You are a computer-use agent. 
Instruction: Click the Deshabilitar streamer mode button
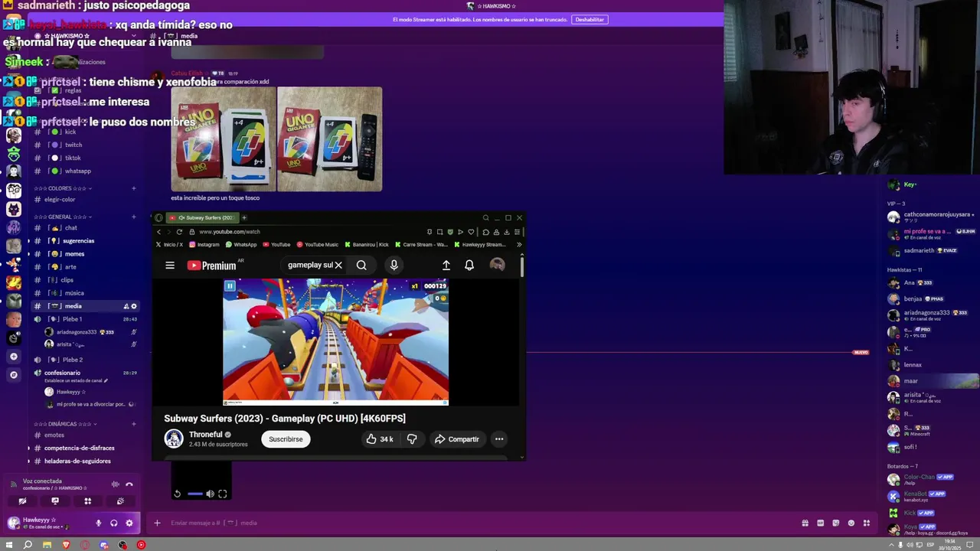coord(590,19)
